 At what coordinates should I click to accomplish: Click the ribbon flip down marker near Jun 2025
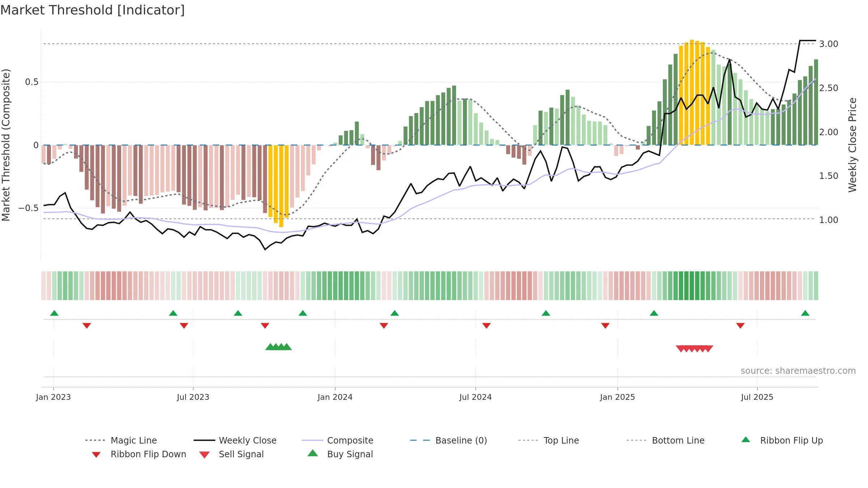click(740, 326)
